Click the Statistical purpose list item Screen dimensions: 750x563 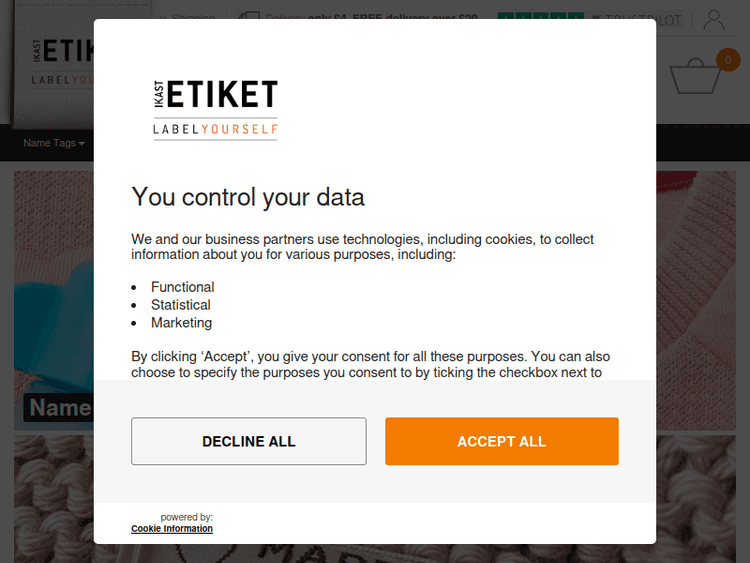180,305
